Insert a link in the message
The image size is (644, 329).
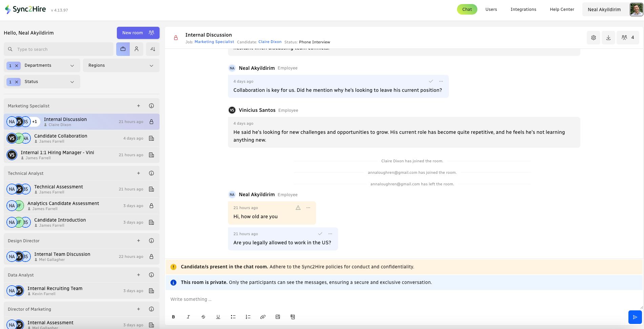(x=263, y=317)
